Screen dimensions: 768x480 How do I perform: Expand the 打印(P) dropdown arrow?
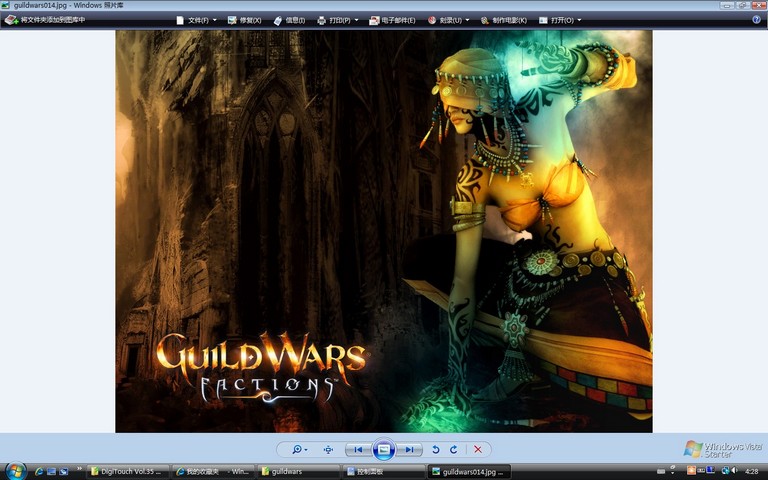coord(357,20)
